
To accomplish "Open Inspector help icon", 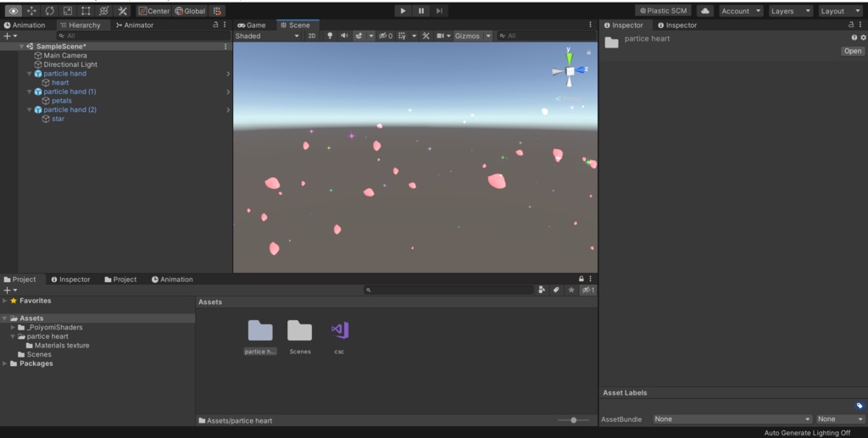I will point(854,37).
